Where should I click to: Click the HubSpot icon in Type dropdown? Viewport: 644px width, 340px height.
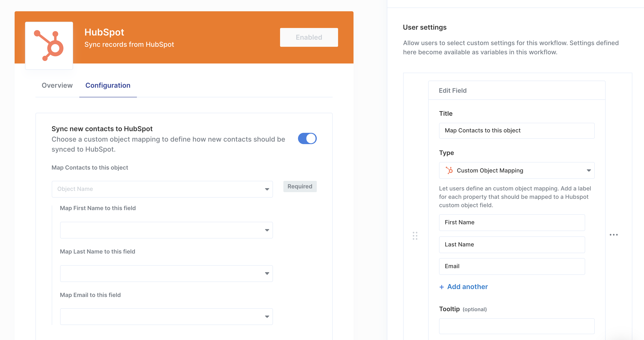(449, 170)
